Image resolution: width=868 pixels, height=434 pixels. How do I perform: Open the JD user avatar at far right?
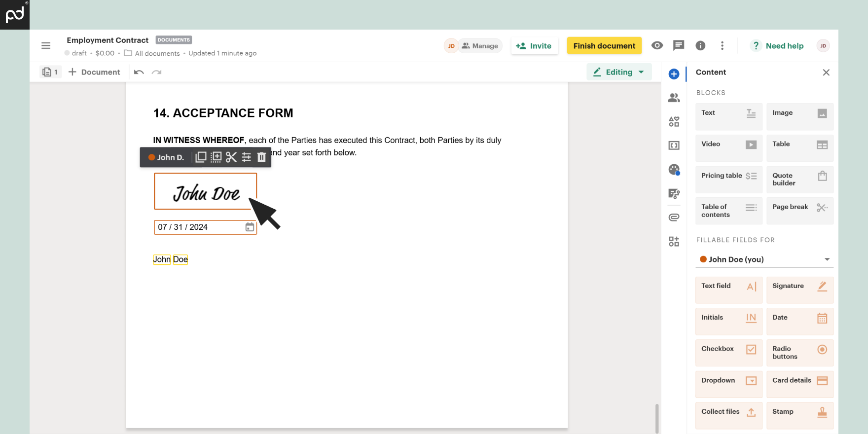823,46
